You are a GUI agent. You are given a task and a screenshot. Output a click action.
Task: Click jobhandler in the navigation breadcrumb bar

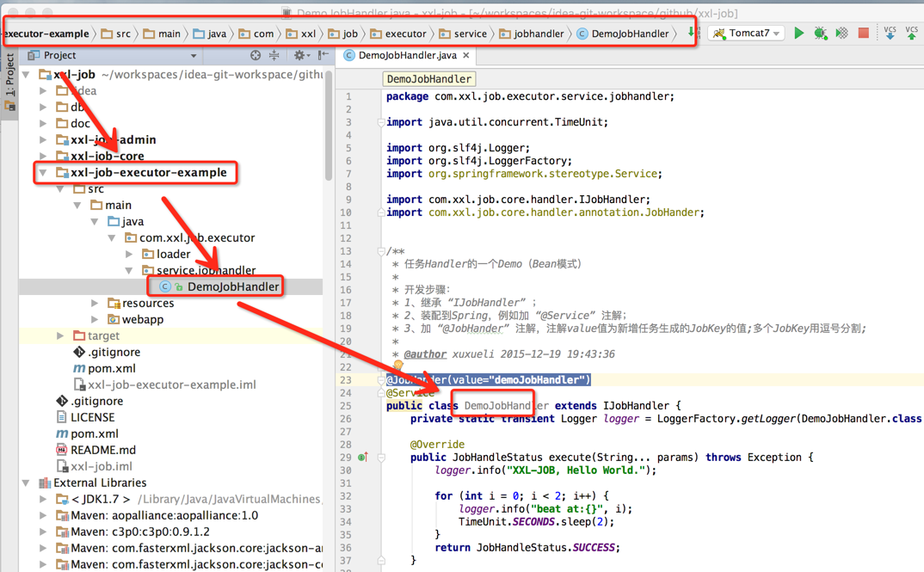click(538, 34)
